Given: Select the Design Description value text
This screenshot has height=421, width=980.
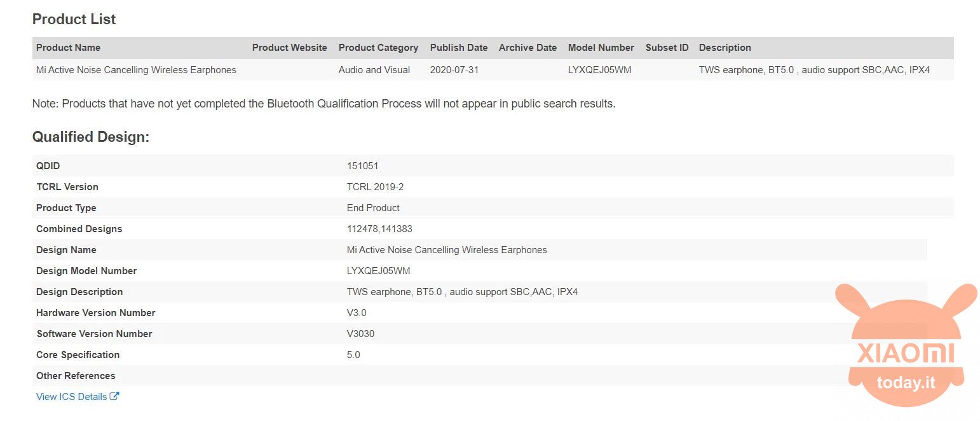Looking at the screenshot, I should (462, 292).
